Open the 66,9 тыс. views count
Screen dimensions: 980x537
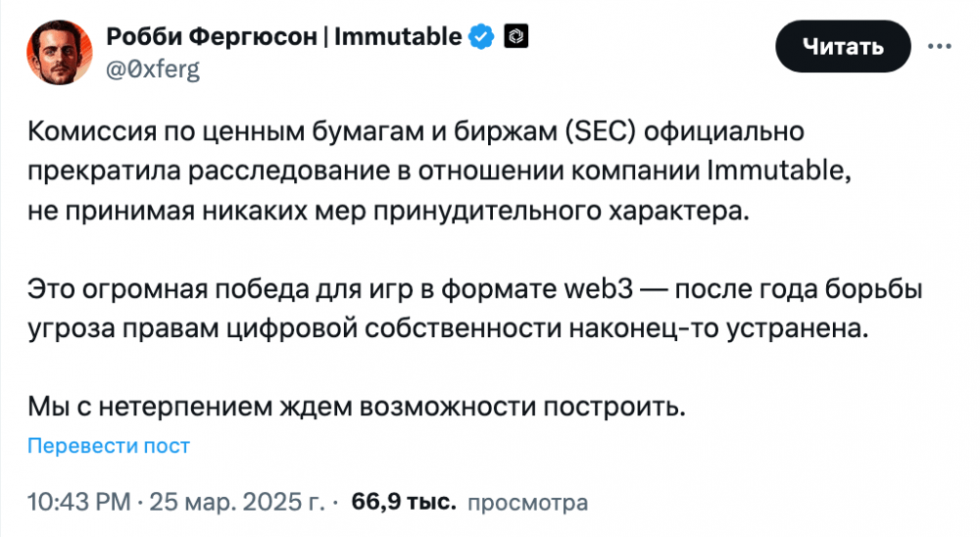pyautogui.click(x=404, y=502)
